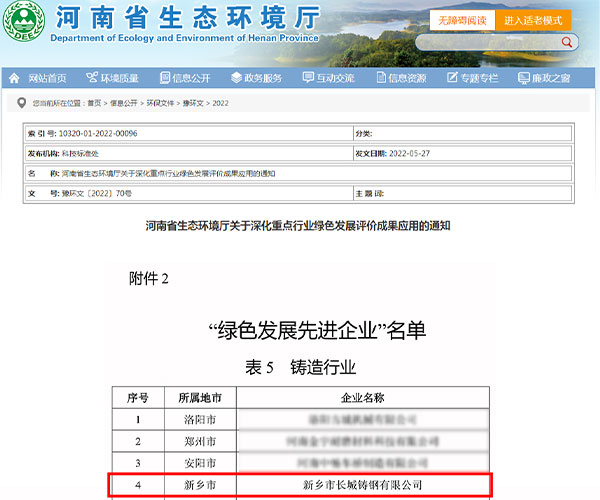The width and height of the screenshot is (600, 500).
Task: Follow the 首页 breadcrumb link
Action: click(x=94, y=103)
